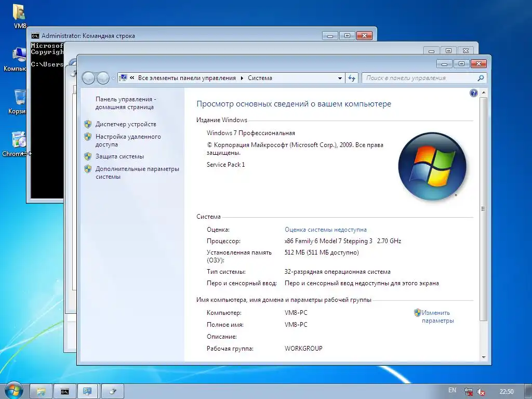The width and height of the screenshot is (532, 399).
Task: Open Windows Explorer from the taskbar
Action: [x=41, y=392]
